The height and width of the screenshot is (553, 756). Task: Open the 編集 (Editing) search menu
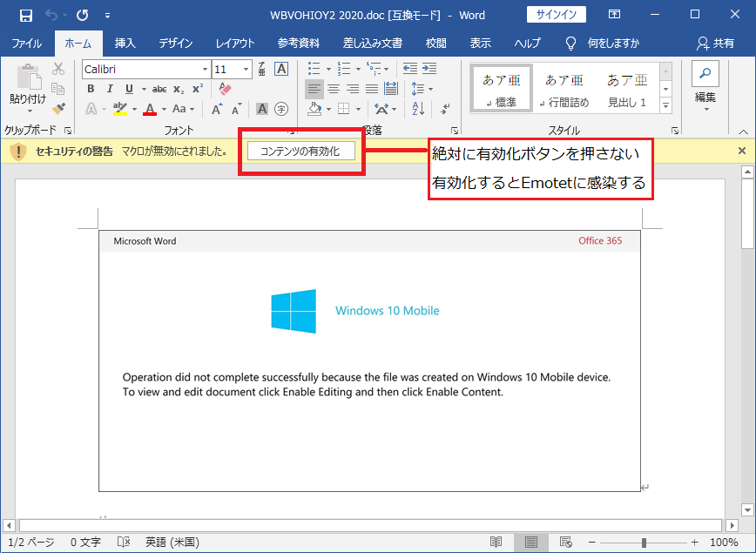click(705, 87)
